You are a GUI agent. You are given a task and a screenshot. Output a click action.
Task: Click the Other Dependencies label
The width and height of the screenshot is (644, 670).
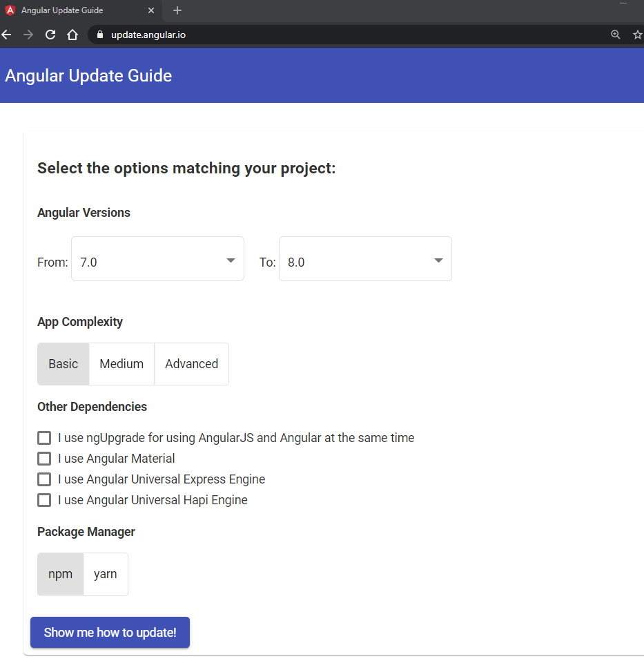point(92,406)
